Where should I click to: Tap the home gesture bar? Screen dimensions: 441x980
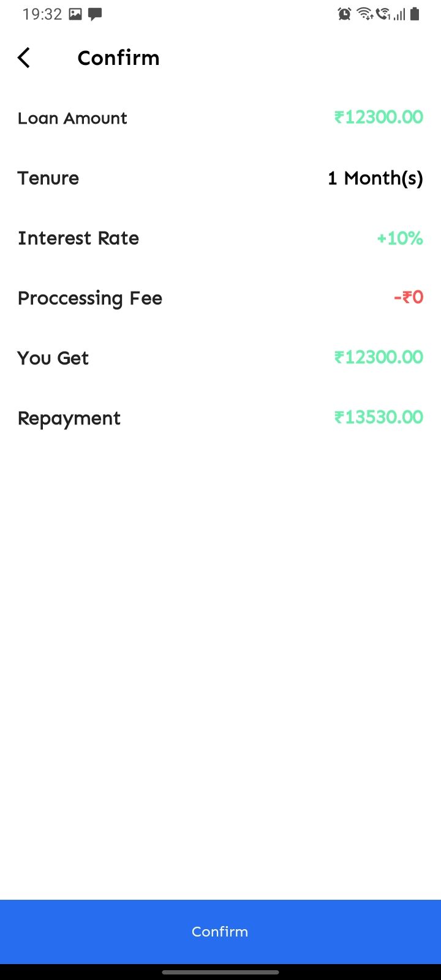[221, 971]
